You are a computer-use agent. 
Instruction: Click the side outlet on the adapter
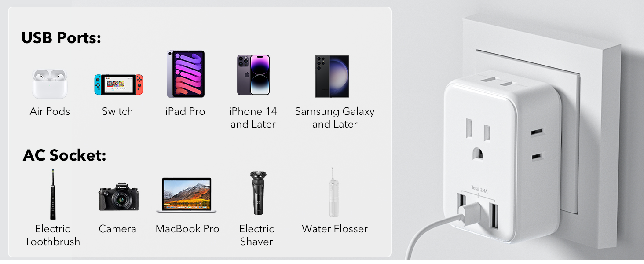537,144
